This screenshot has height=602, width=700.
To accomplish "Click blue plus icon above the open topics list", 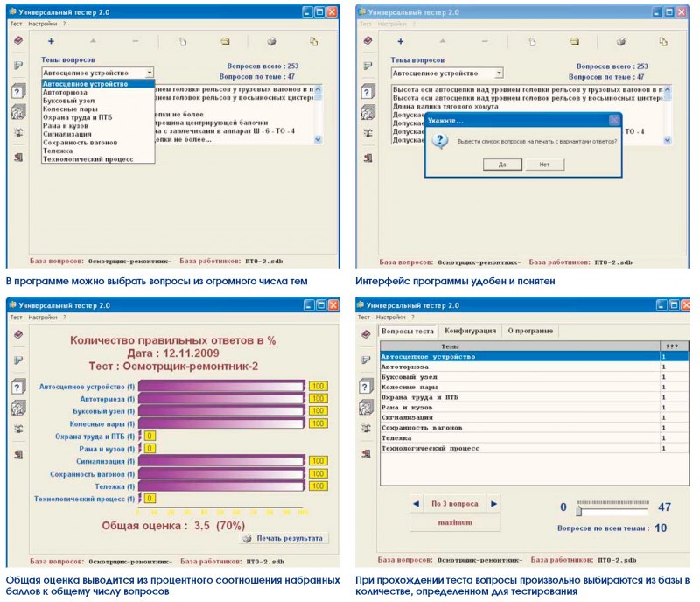I will pos(51,41).
